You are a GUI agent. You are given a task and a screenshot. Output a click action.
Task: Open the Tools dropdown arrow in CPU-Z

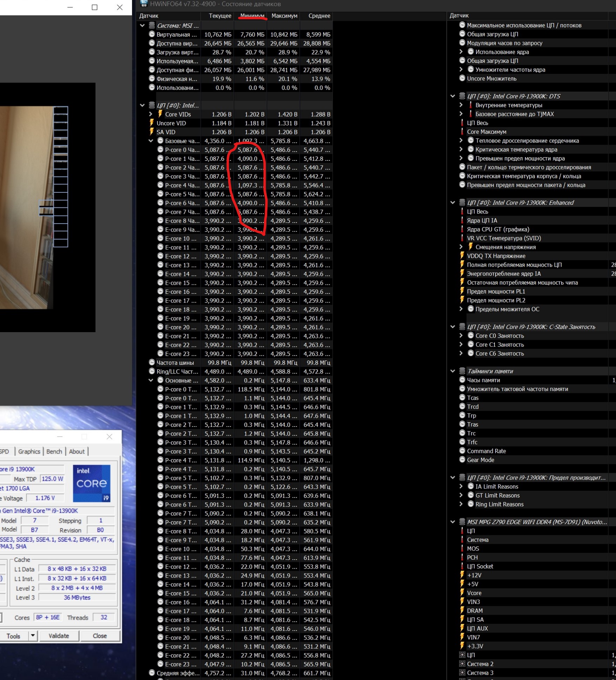[33, 635]
